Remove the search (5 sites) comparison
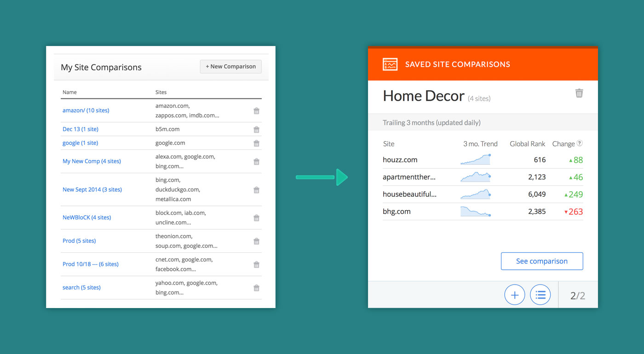Image resolution: width=644 pixels, height=354 pixels. click(x=257, y=288)
